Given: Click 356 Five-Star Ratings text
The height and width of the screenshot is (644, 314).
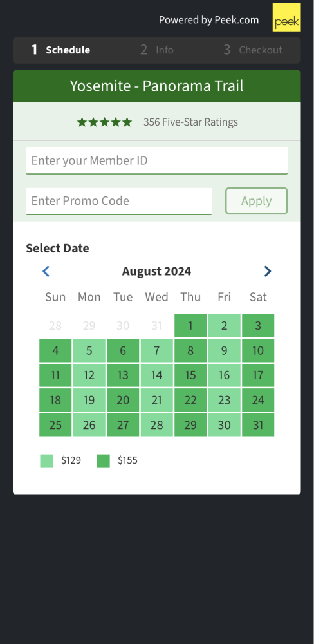Looking at the screenshot, I should tap(190, 122).
